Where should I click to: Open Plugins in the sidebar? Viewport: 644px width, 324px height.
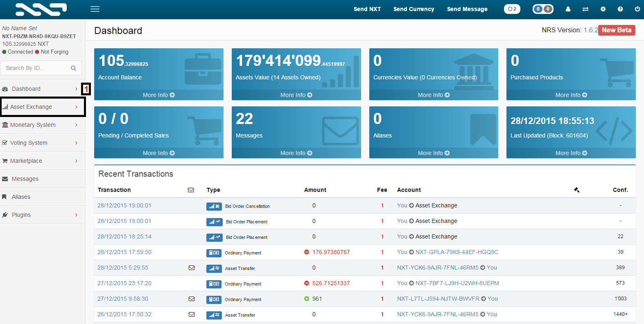[x=43, y=215]
